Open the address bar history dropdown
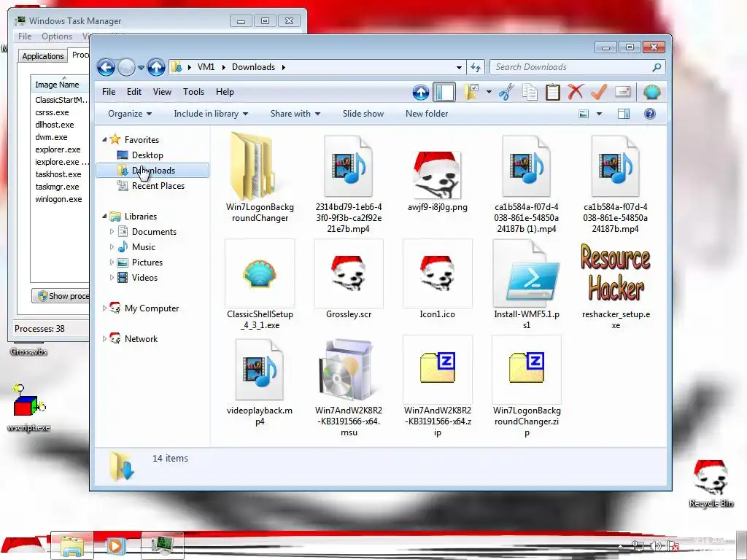The image size is (747, 560). point(459,67)
